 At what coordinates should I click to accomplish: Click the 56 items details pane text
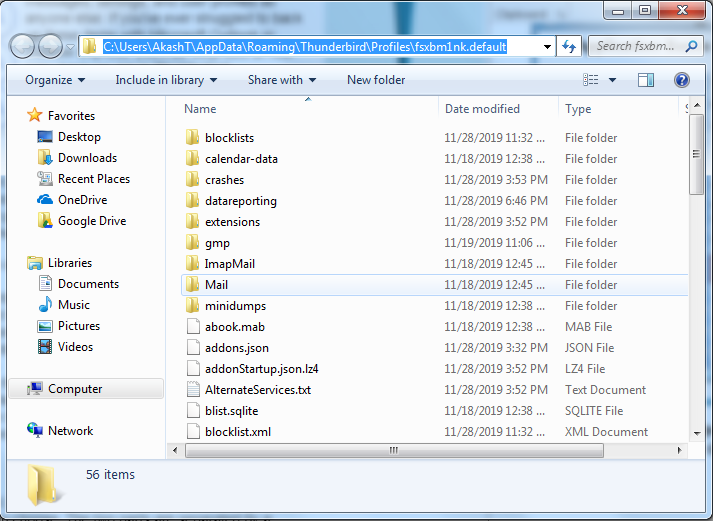coord(110,475)
